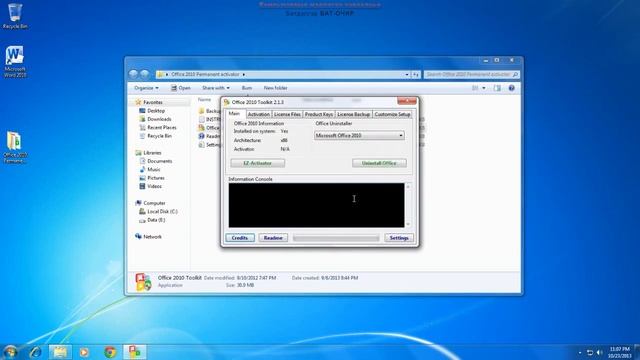This screenshot has width=640, height=360.
Task: Click Explorer help question mark icon
Action: click(x=511, y=88)
